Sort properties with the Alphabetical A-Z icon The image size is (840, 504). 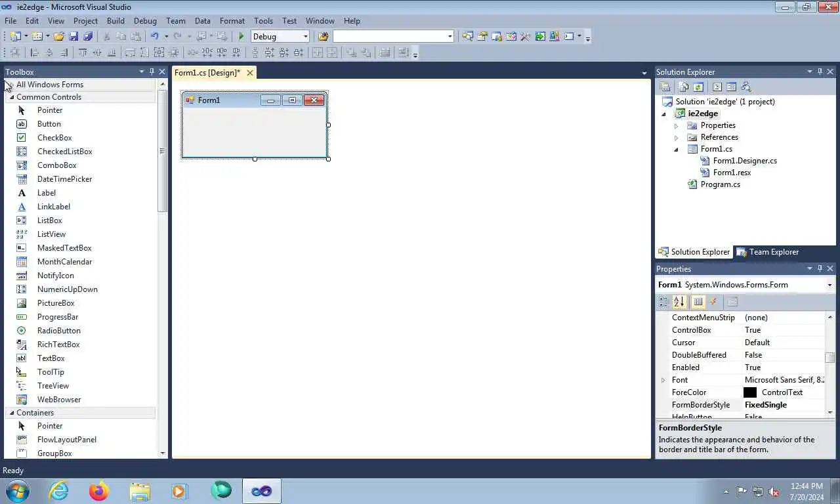pyautogui.click(x=679, y=302)
